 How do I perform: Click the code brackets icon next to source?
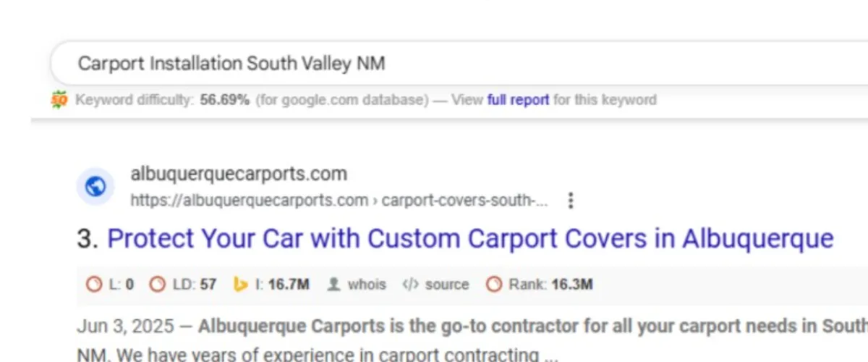point(410,285)
